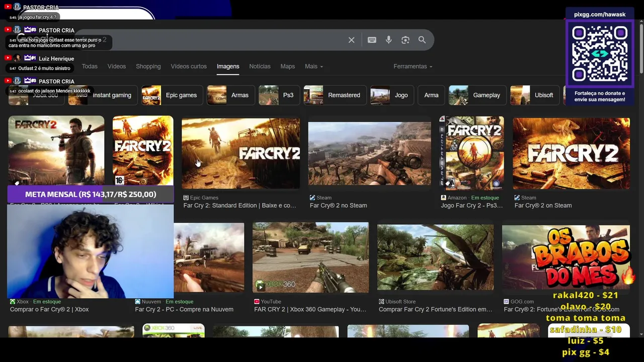Click Far Cry 2: Standard Edition Epic link
This screenshot has width=644, height=362.
(239, 205)
